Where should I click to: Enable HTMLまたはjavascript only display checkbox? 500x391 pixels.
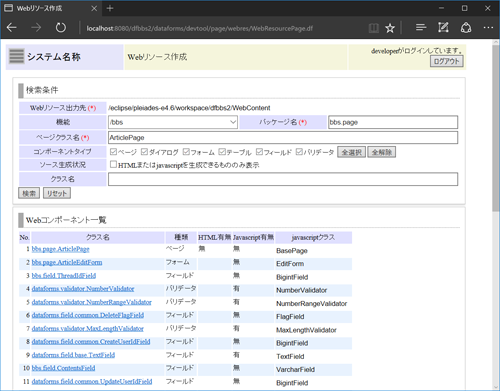(113, 164)
